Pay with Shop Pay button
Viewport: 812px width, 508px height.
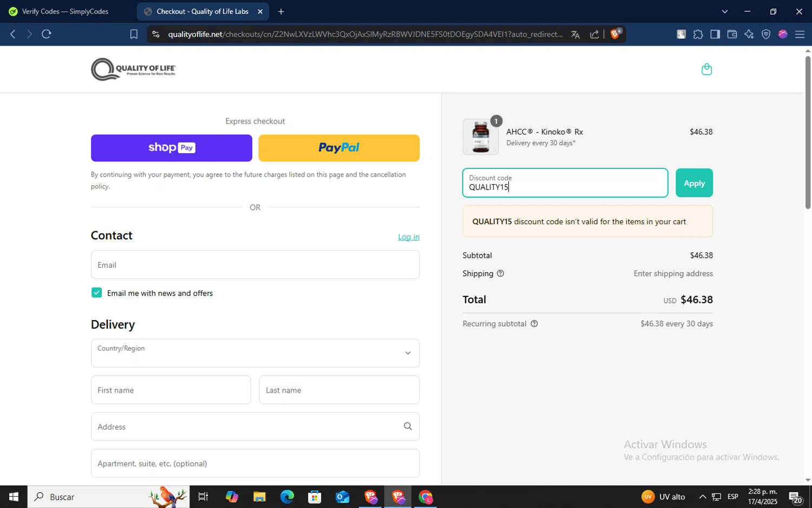[x=172, y=148]
